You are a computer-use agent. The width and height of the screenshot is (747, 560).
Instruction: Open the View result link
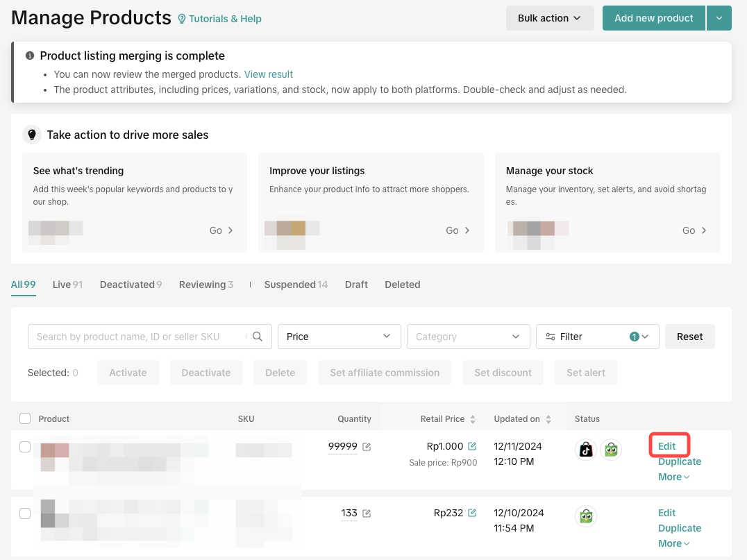[x=269, y=74]
